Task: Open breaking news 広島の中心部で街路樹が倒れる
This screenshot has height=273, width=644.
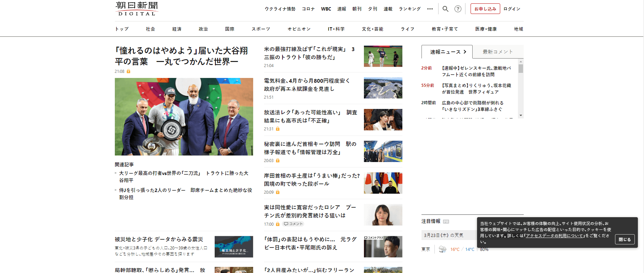Action: tap(472, 106)
